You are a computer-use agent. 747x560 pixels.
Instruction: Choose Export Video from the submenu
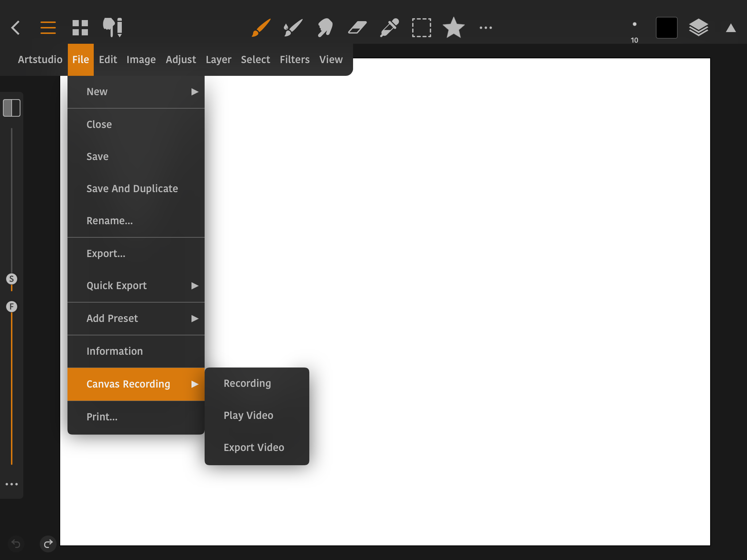(x=254, y=447)
